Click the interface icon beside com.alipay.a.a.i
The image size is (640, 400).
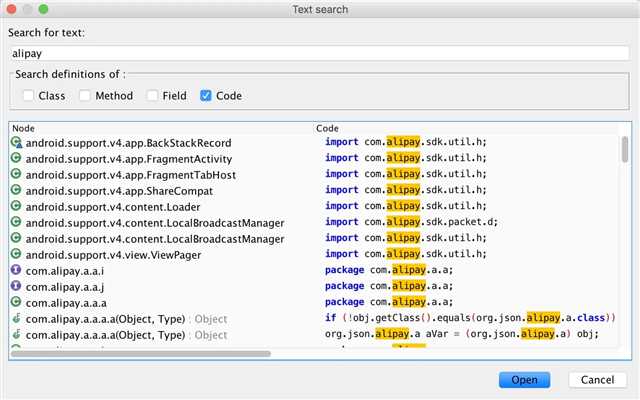[x=16, y=270]
